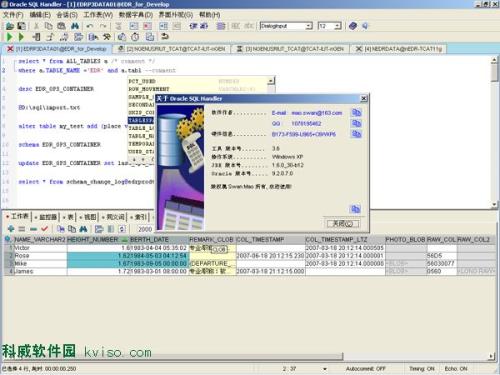Close the [1] EDRP3DATA01 session tab with red X
Viewport: 500px width, 375px height.
tap(10, 49)
